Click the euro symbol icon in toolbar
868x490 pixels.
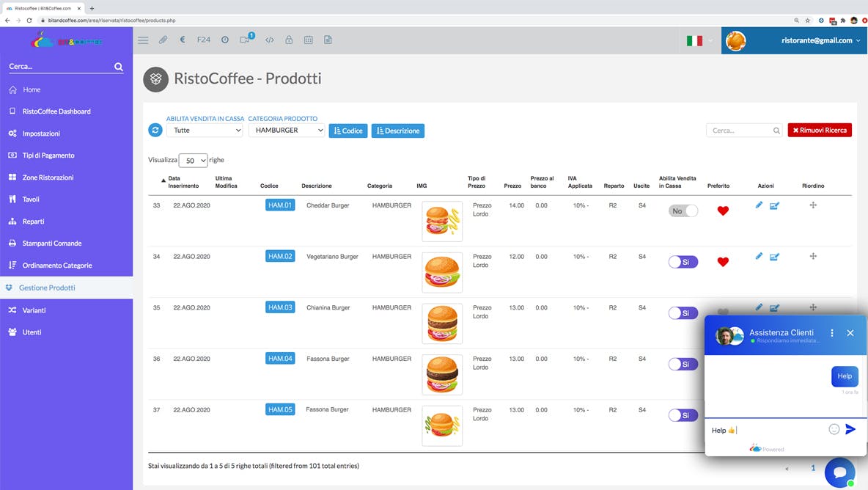point(183,40)
